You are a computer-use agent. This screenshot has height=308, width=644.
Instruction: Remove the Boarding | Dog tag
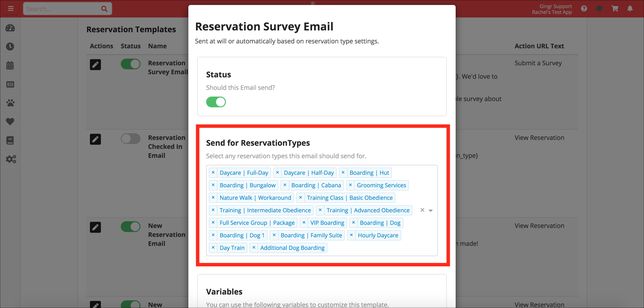point(353,223)
